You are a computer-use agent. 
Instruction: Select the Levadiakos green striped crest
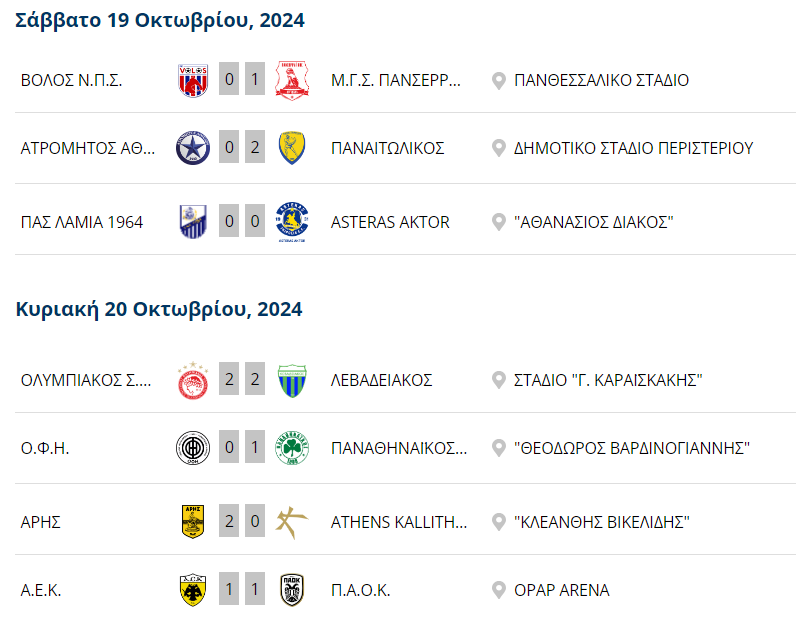[292, 380]
